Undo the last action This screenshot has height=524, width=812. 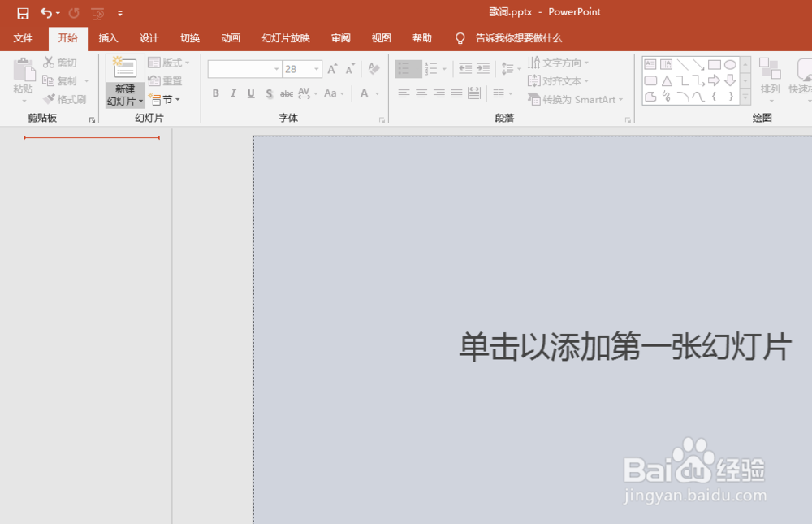[46, 13]
